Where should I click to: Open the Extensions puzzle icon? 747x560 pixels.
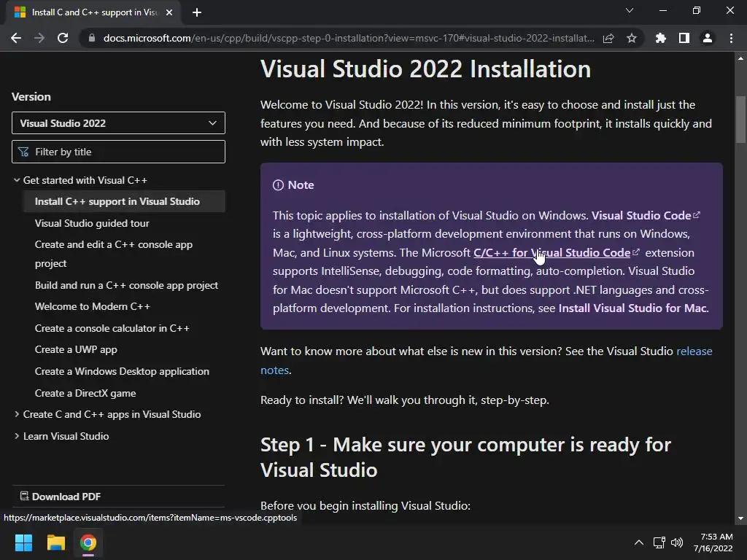(661, 38)
